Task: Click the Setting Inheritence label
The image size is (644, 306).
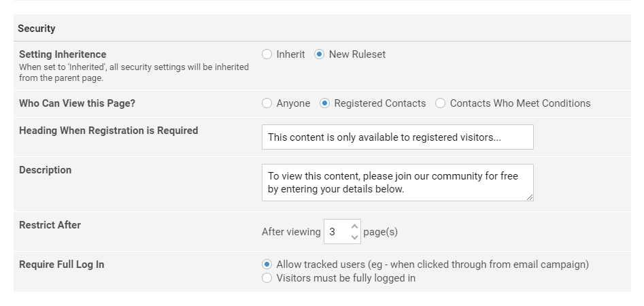Action: click(x=63, y=54)
